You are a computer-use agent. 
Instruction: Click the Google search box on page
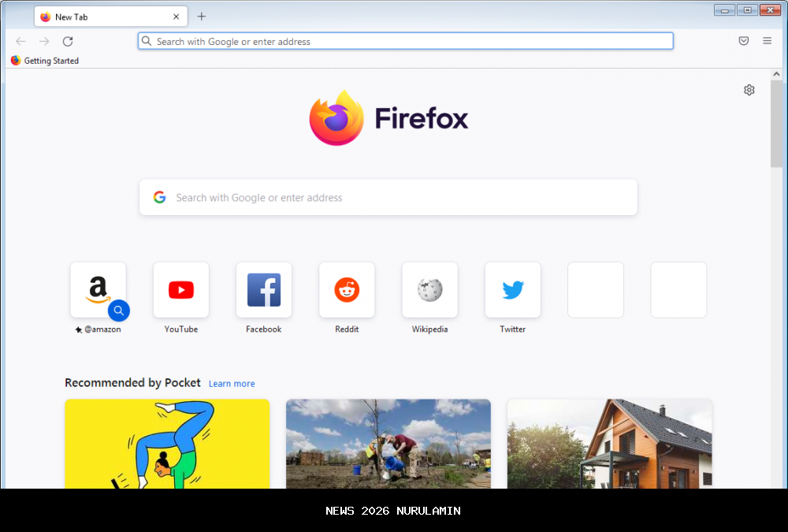tap(388, 198)
